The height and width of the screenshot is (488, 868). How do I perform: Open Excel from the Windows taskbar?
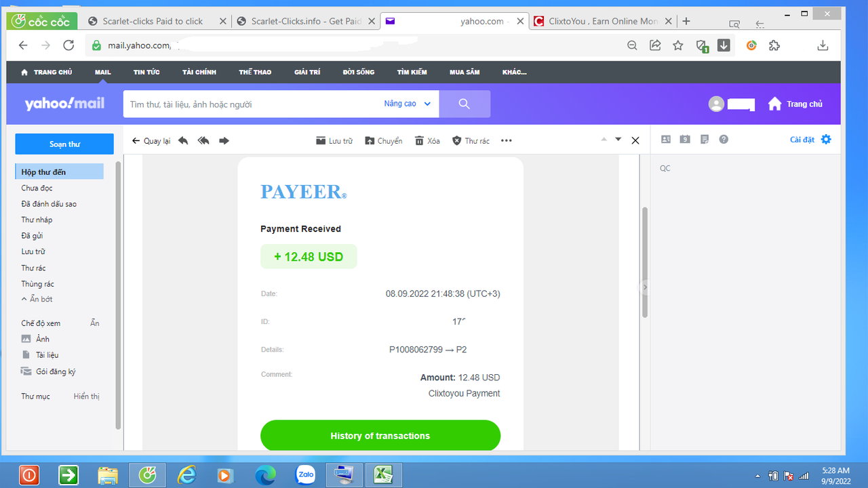pos(384,475)
